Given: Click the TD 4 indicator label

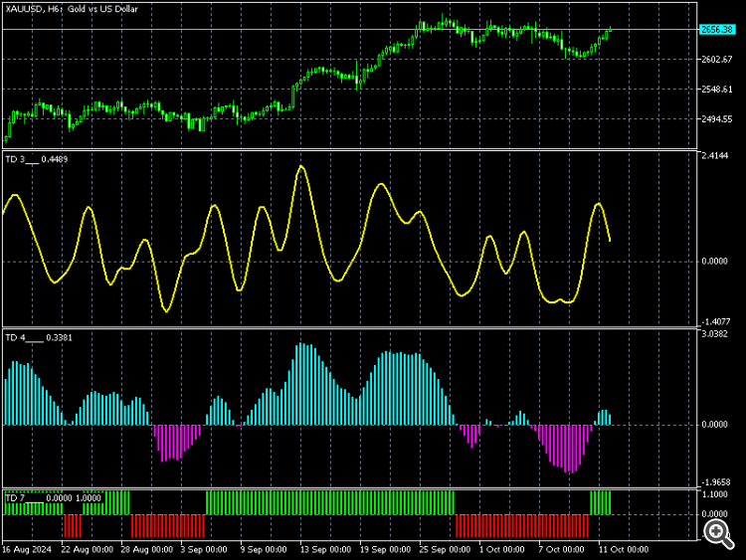Looking at the screenshot, I should pos(39,338).
